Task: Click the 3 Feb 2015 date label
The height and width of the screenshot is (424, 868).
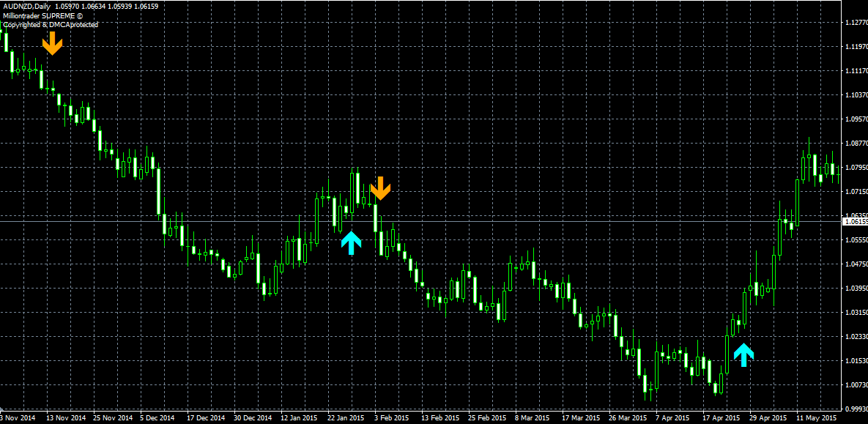Action: [391, 418]
